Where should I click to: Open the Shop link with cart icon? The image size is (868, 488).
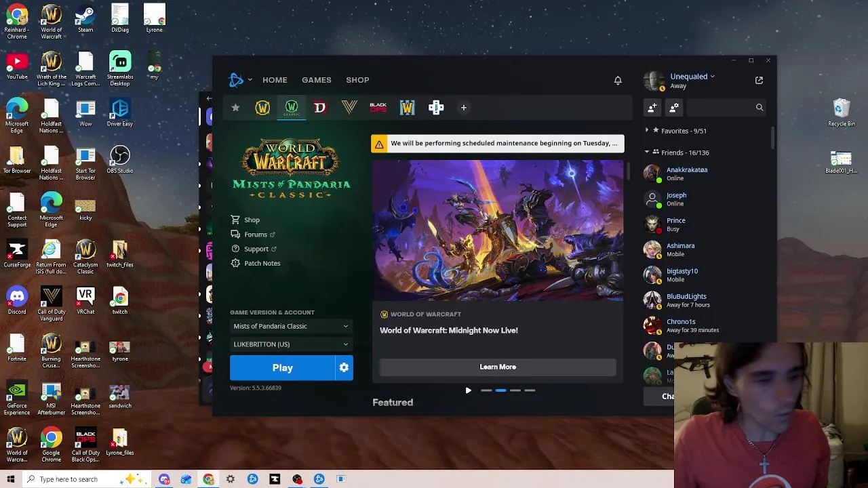(245, 220)
